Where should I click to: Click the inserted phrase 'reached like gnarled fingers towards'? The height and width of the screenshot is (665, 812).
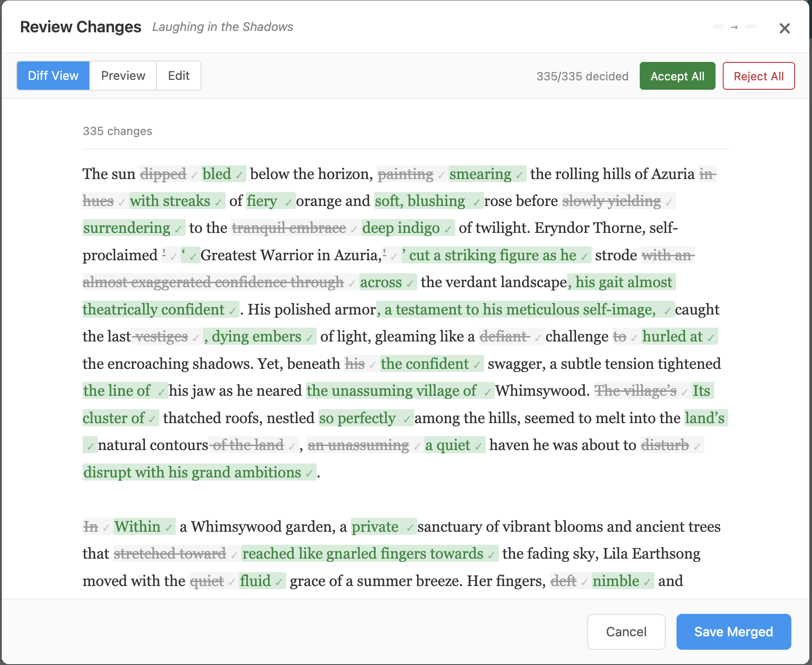[362, 554]
